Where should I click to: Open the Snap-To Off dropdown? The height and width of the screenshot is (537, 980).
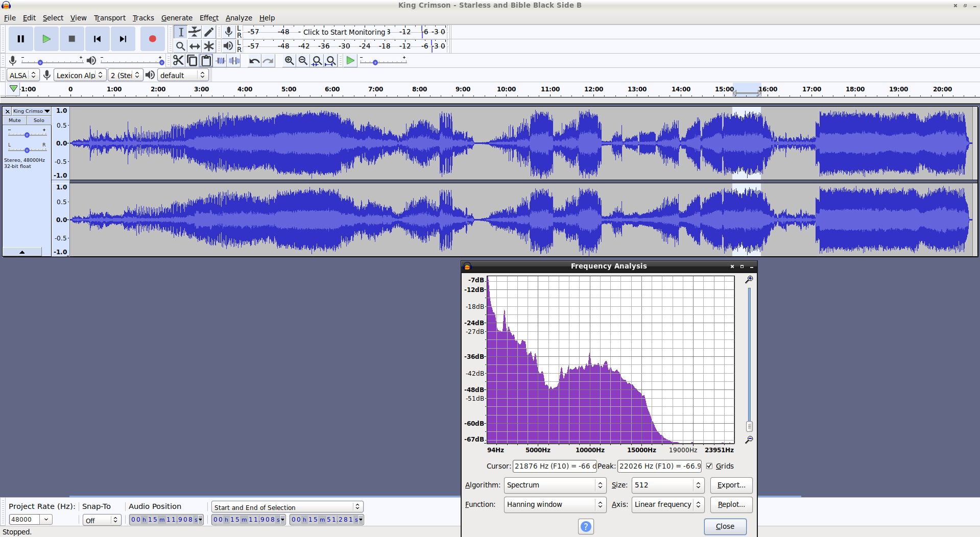102,520
